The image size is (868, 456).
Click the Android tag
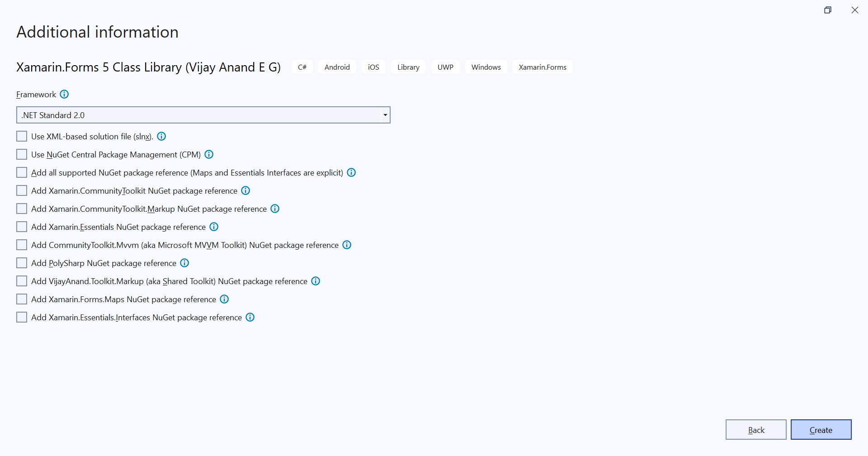point(337,67)
